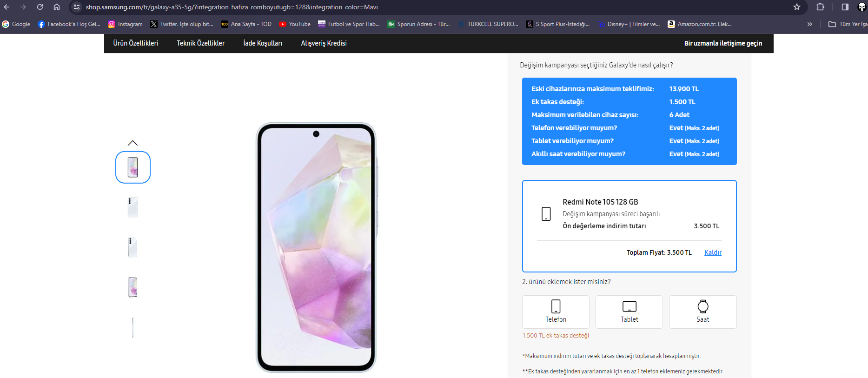
Task: Open the browser home page
Action: point(57,7)
